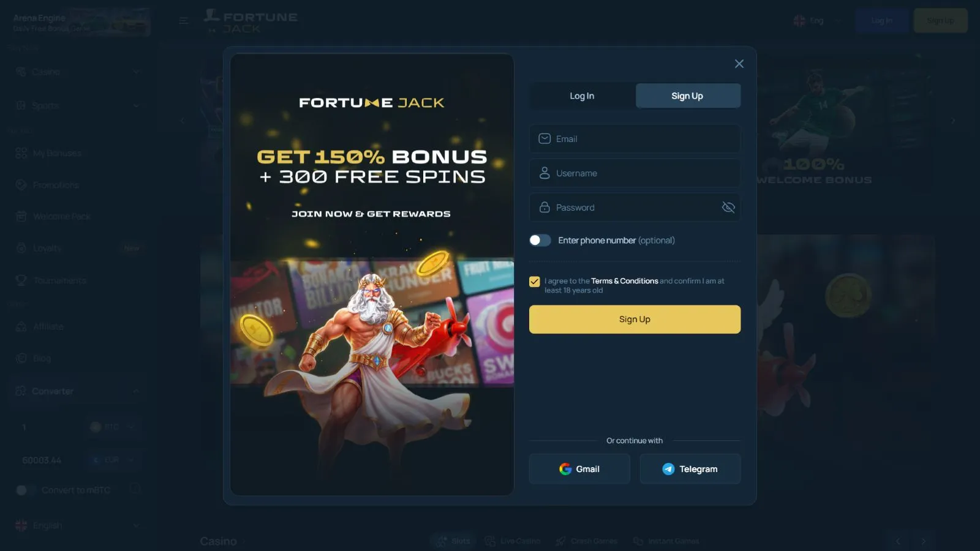Enable the phone number toggle
This screenshot has width=980, height=551.
click(540, 241)
